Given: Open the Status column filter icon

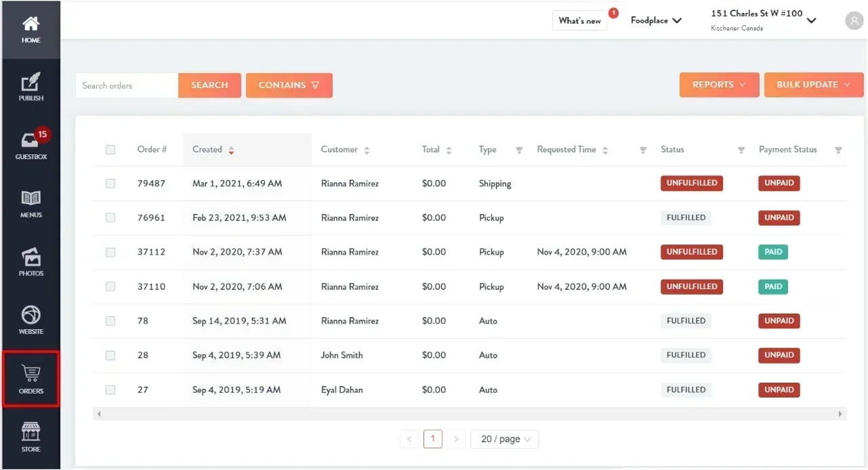Looking at the screenshot, I should pos(741,150).
